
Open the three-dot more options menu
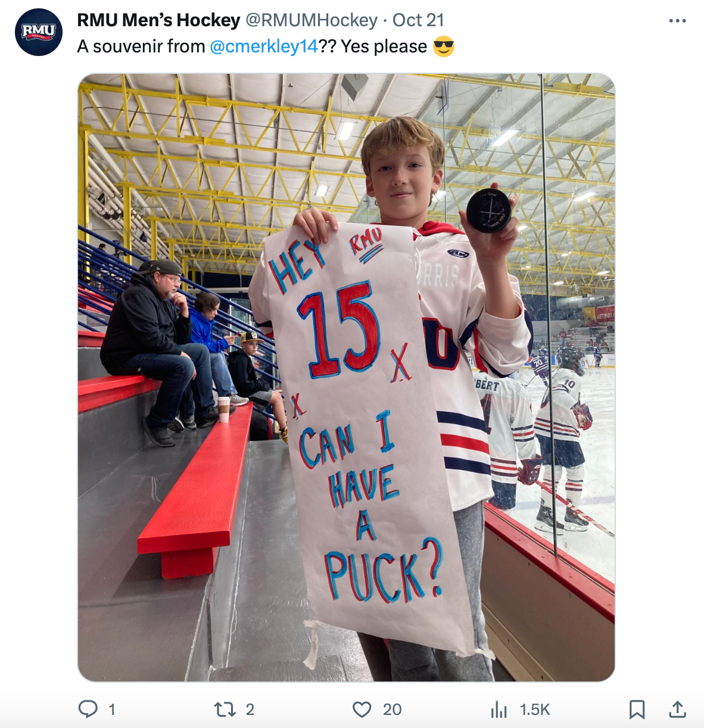pos(677,21)
